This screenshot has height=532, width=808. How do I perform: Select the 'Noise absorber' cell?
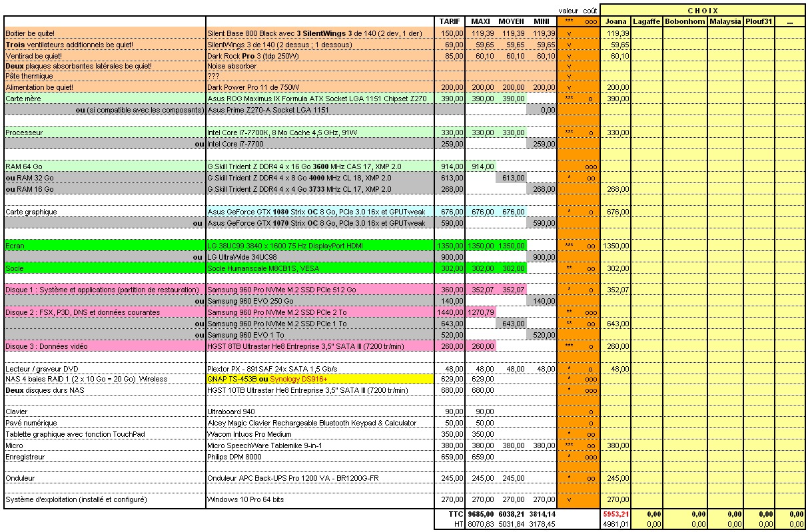(320, 66)
